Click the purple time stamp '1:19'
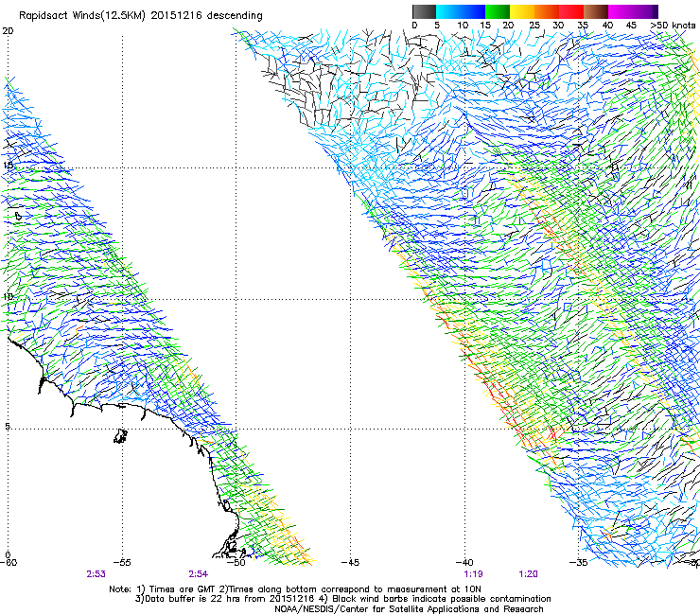The height and width of the screenshot is (615, 700). click(473, 574)
